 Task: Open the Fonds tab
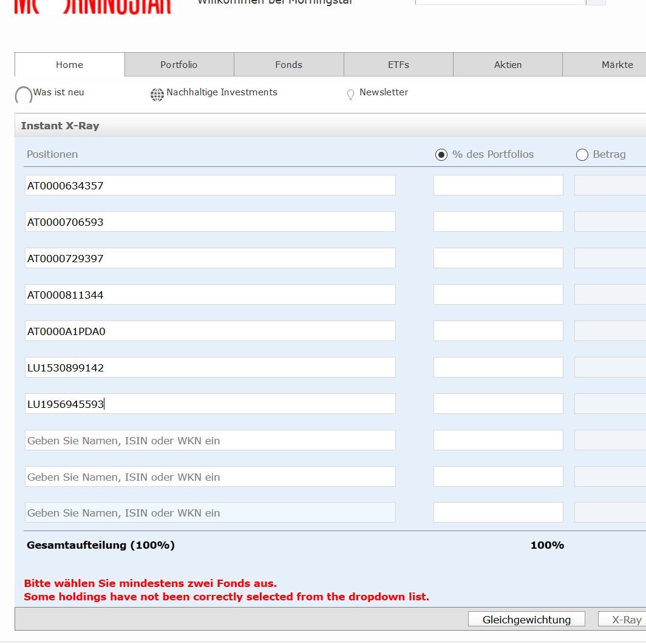(x=289, y=65)
